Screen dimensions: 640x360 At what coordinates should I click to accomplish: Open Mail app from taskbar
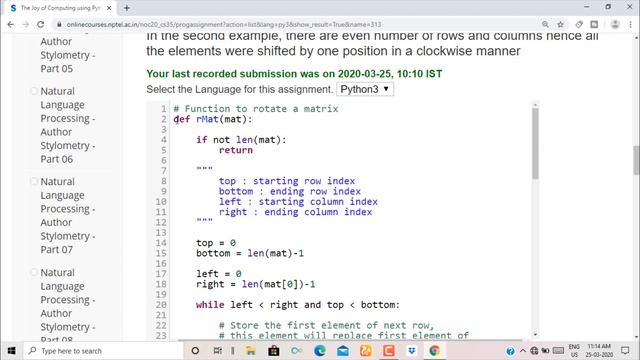coord(343,351)
